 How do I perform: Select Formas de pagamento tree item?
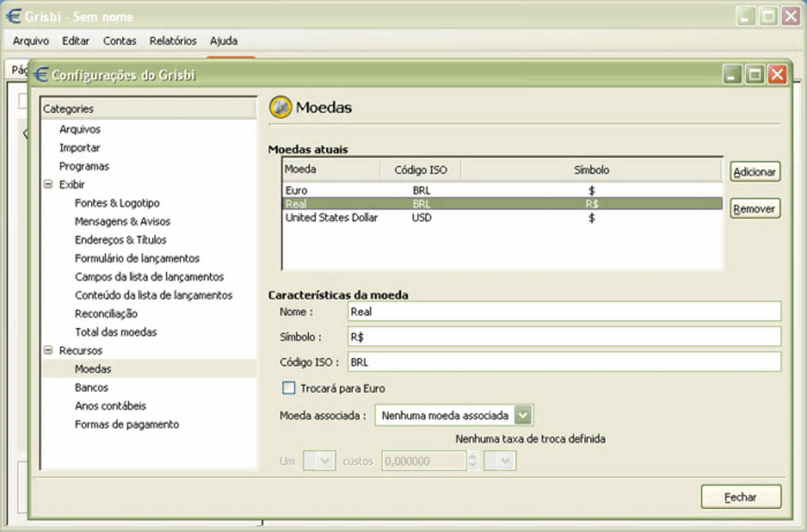coord(127,424)
